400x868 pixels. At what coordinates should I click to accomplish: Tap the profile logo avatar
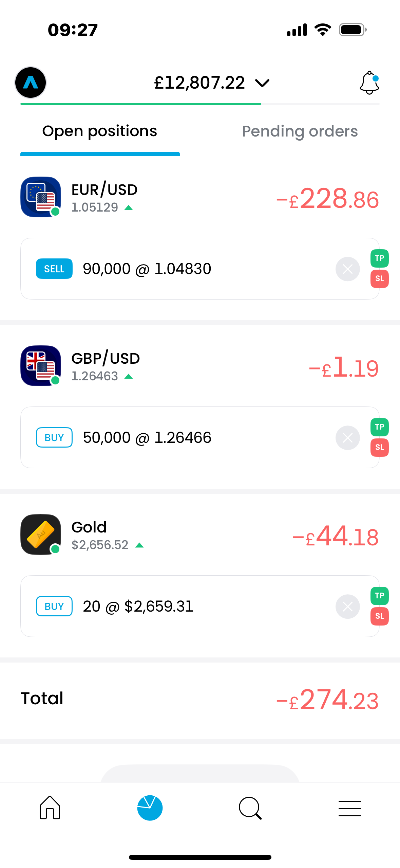click(31, 83)
